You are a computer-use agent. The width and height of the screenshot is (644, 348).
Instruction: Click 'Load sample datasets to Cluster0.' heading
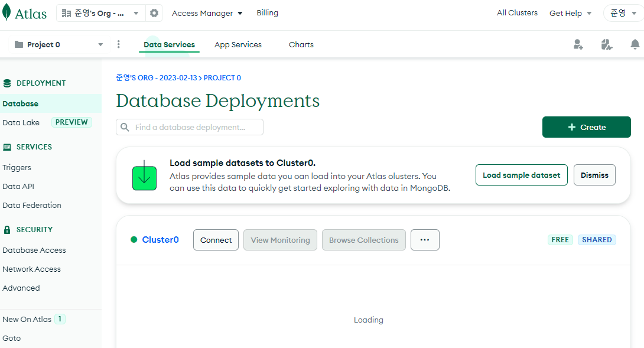pos(243,162)
